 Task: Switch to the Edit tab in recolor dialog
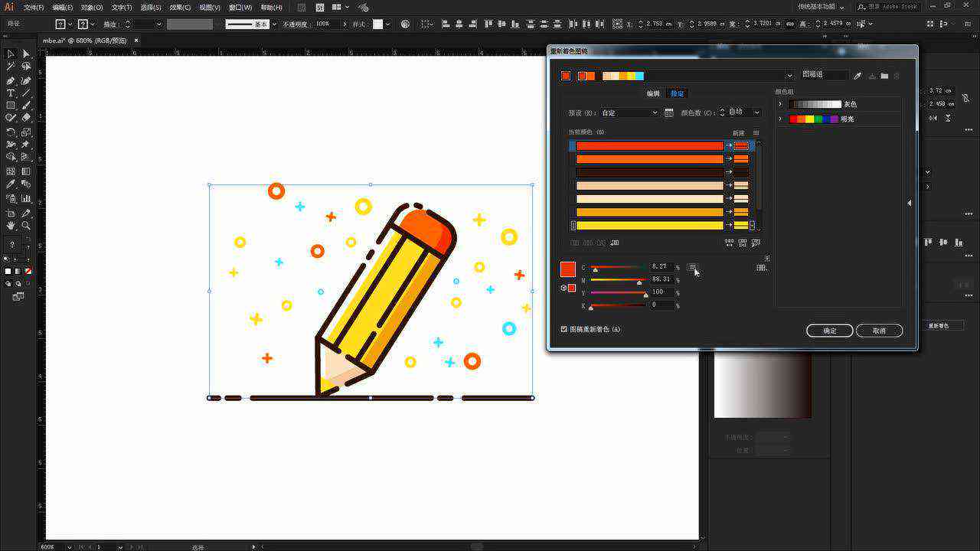[x=653, y=93]
